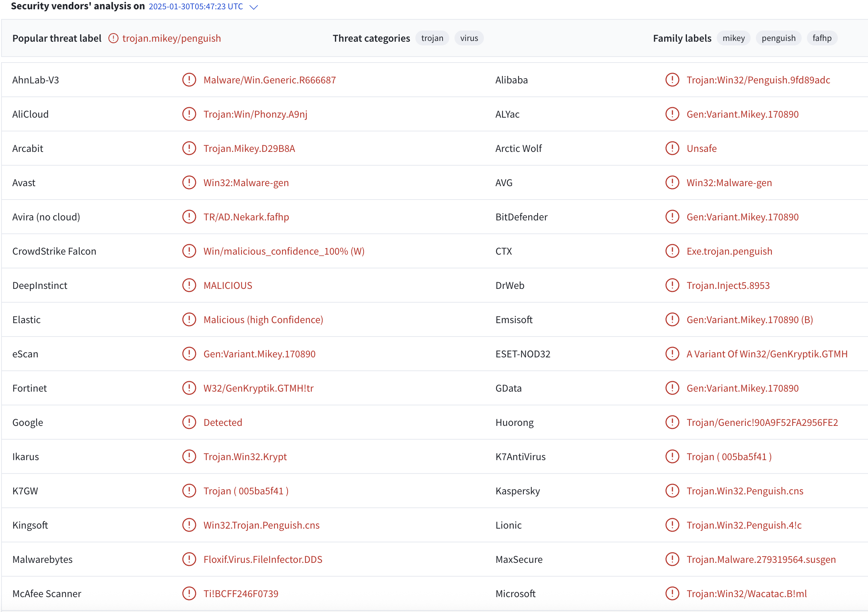Click the alert icon in the MaxSecure row
This screenshot has height=612, width=868.
click(672, 559)
